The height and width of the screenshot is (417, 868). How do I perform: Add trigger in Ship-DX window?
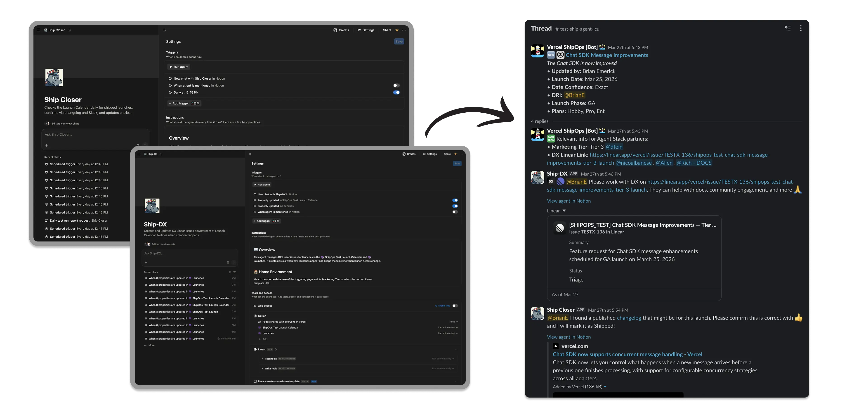[266, 221]
